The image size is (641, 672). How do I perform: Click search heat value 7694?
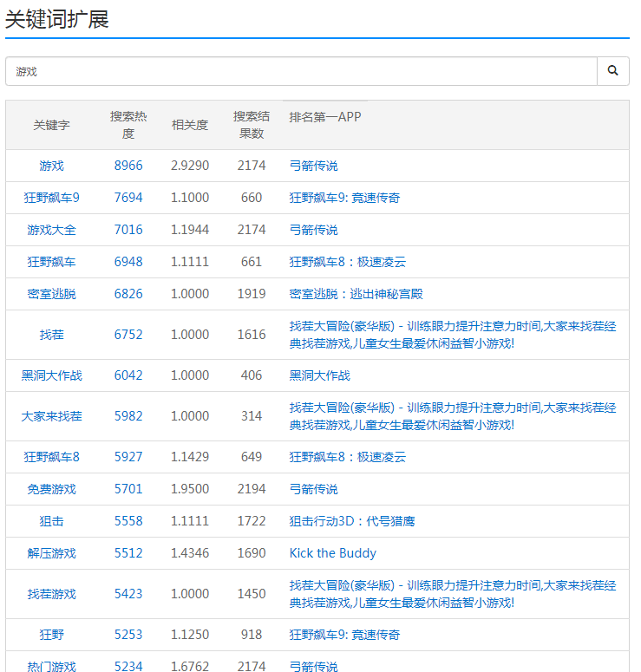click(x=128, y=198)
